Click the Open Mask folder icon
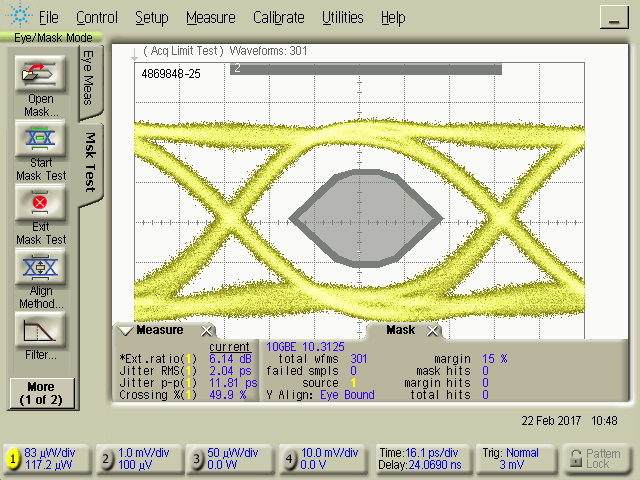The height and width of the screenshot is (480, 640). coord(41,73)
